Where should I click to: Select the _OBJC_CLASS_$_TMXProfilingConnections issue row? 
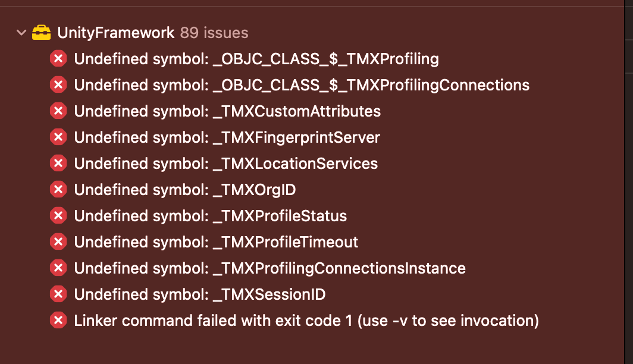[302, 85]
